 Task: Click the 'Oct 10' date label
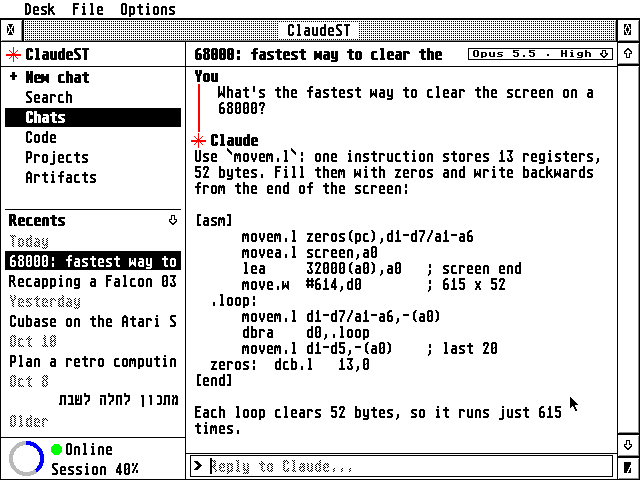33,341
